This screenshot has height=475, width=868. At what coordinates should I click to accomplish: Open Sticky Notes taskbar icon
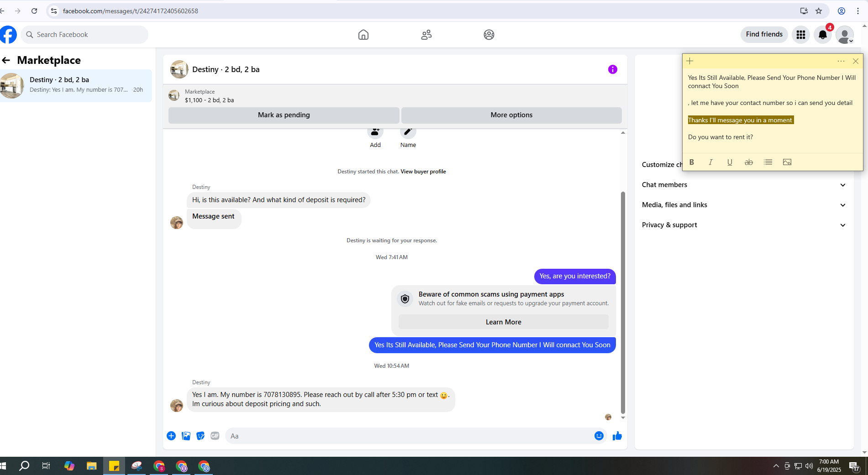click(114, 466)
